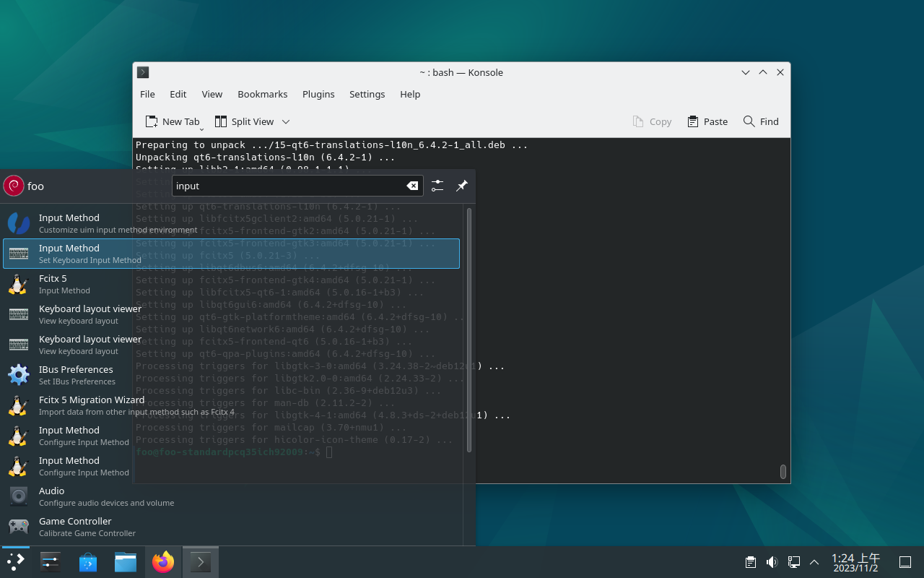Open New Tab dropdown arrow

point(202,128)
